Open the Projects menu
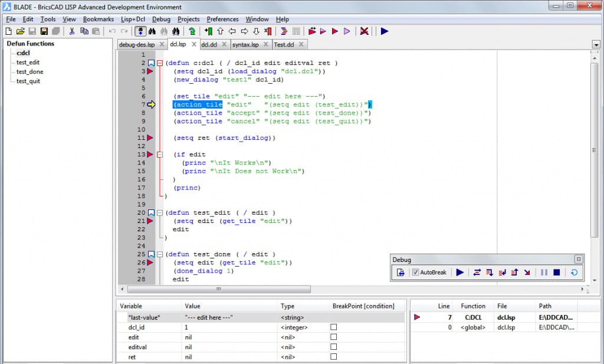Image resolution: width=604 pixels, height=364 pixels. tap(188, 19)
